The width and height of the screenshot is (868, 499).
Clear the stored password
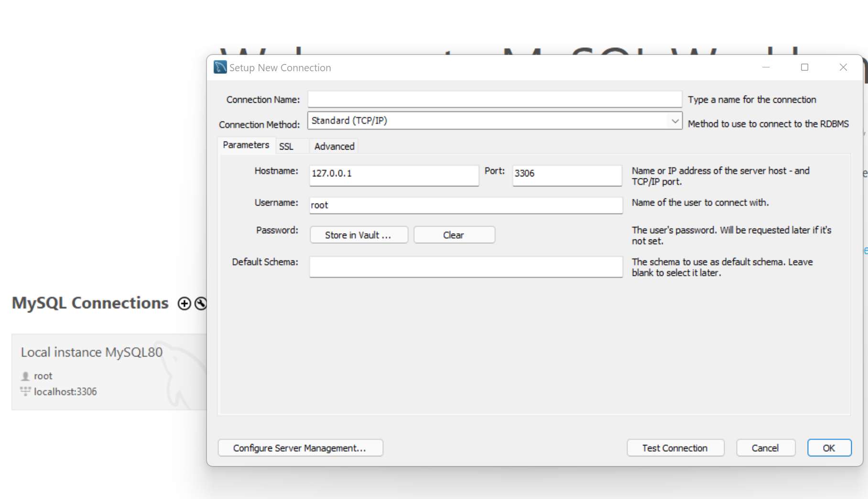click(454, 235)
